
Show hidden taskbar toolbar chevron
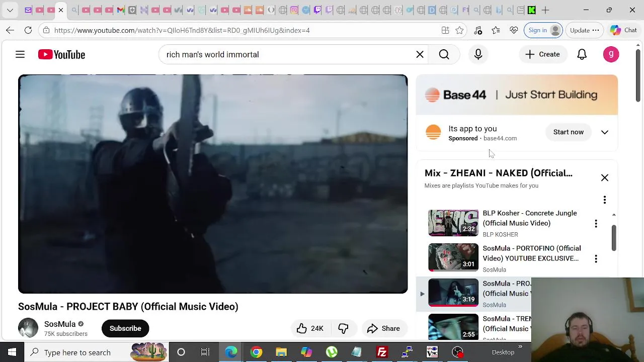coord(520,346)
